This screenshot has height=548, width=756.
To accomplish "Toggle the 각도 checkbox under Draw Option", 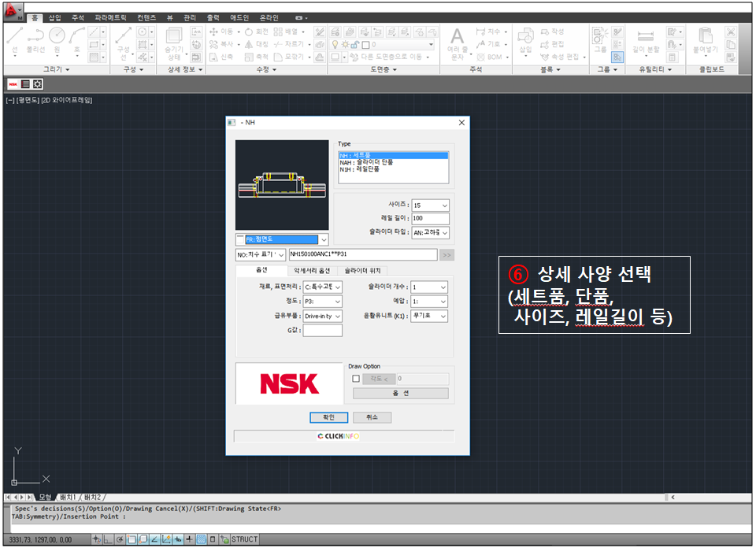I will 358,379.
